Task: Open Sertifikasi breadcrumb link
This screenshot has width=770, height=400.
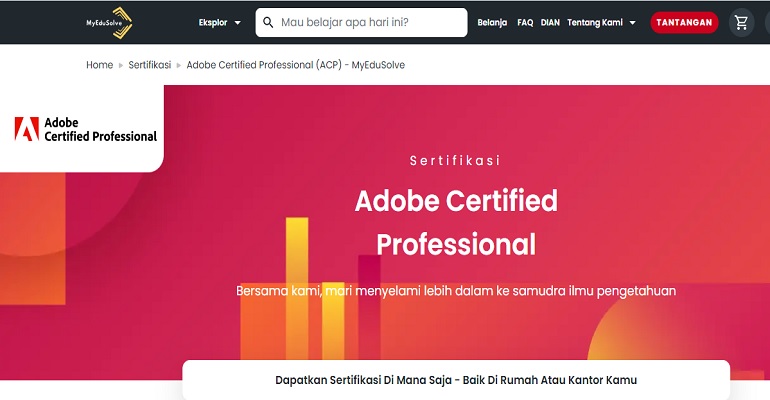Action: (x=150, y=65)
